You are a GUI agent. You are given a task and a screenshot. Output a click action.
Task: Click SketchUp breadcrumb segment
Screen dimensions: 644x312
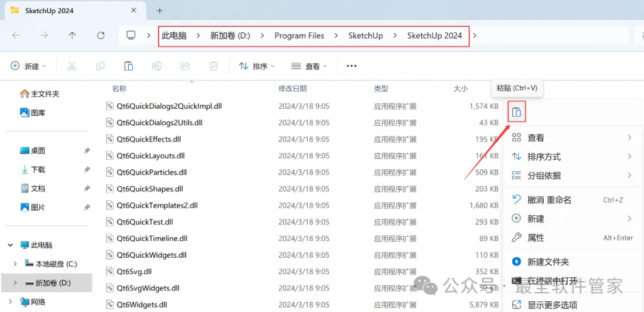pos(366,35)
